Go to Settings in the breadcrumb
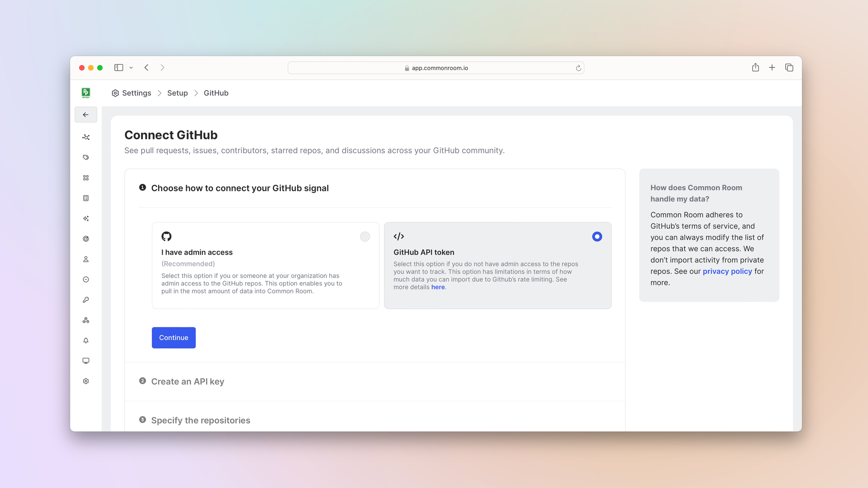This screenshot has height=488, width=868. tap(136, 93)
